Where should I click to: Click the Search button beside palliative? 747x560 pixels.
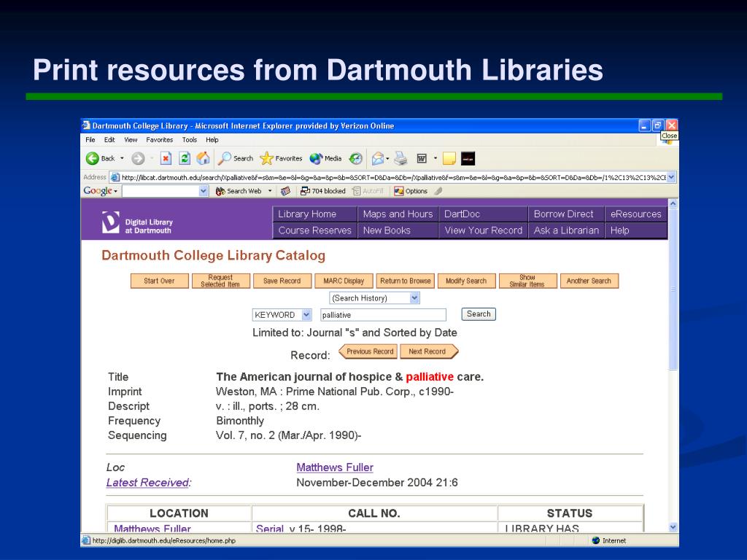(x=479, y=314)
